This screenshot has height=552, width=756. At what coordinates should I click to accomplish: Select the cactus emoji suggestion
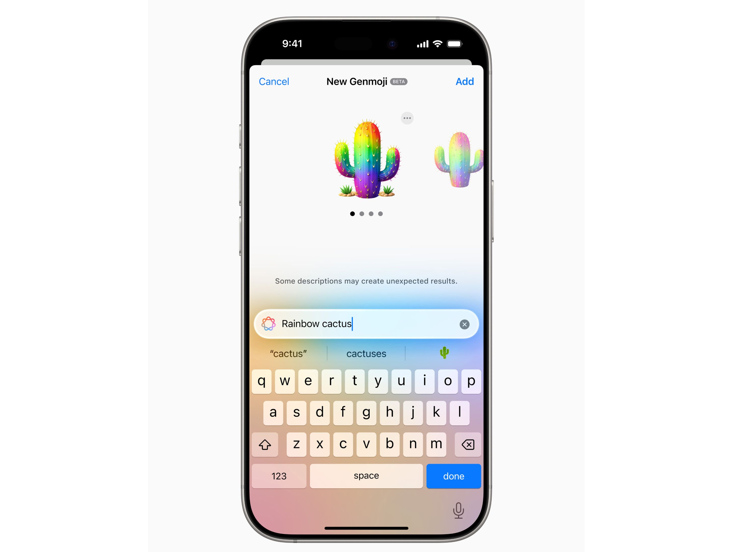point(444,353)
